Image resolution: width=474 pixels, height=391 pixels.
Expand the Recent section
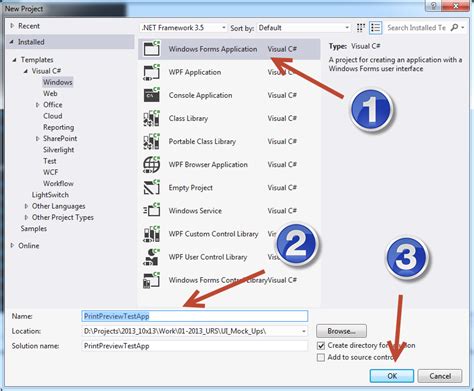click(x=12, y=26)
